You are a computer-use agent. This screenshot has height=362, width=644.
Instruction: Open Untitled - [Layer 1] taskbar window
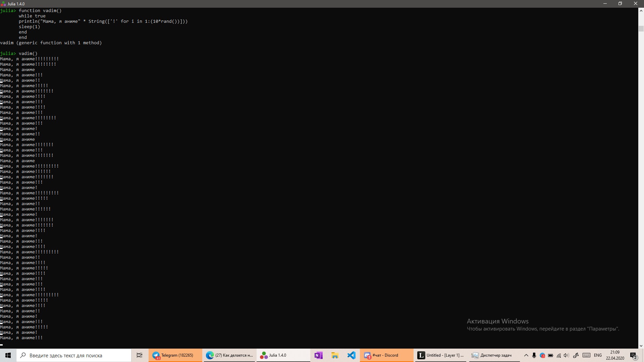[x=440, y=355]
